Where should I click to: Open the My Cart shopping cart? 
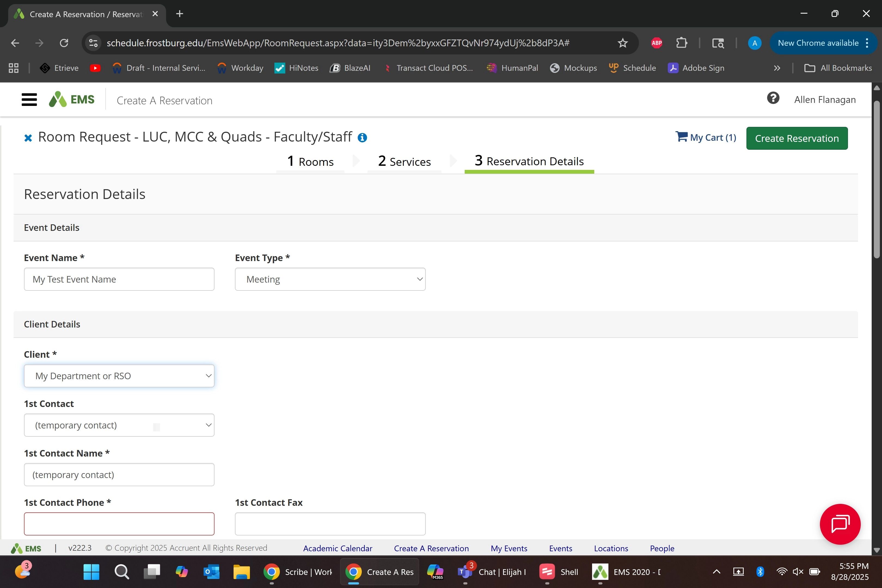[x=706, y=137]
